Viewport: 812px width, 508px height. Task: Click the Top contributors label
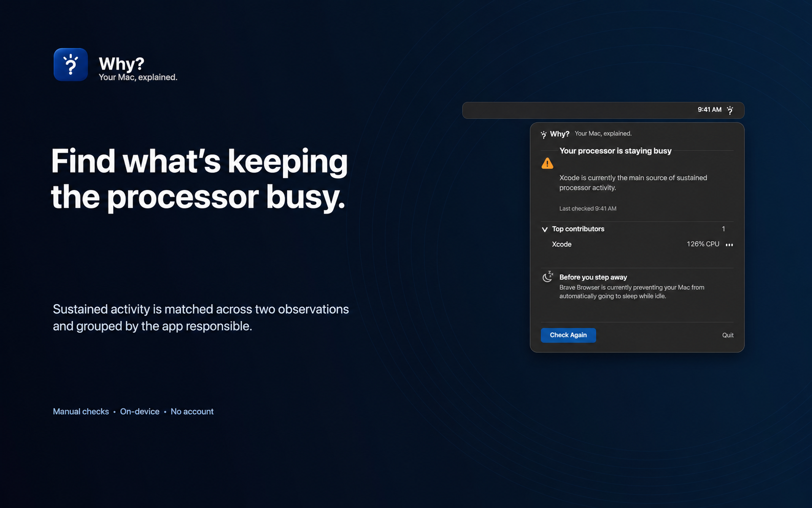(x=578, y=229)
